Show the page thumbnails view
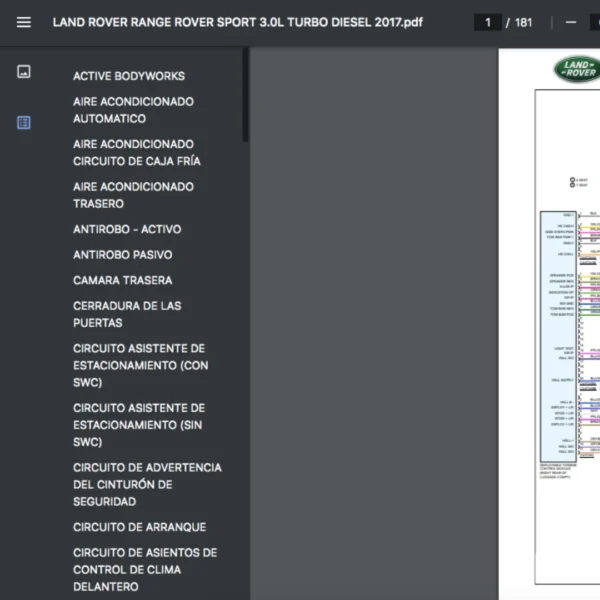The image size is (600, 600). [x=24, y=72]
